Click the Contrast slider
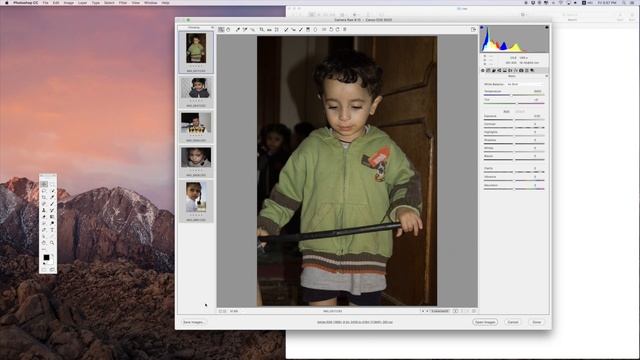 (514, 127)
